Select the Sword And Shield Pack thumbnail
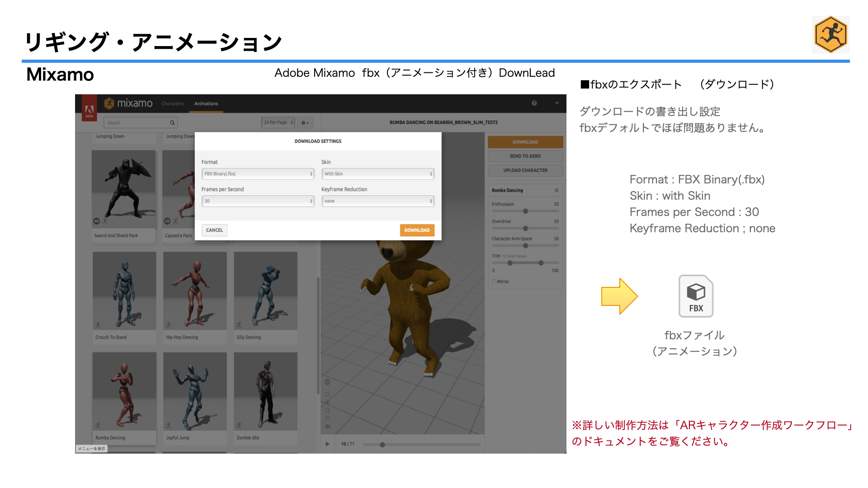 pyautogui.click(x=124, y=189)
